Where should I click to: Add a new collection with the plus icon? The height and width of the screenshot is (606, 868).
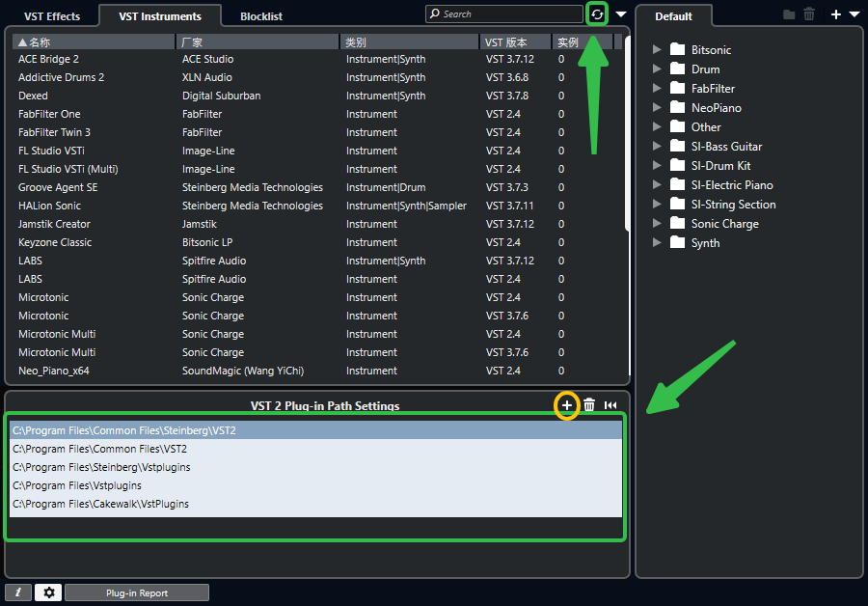pos(836,14)
